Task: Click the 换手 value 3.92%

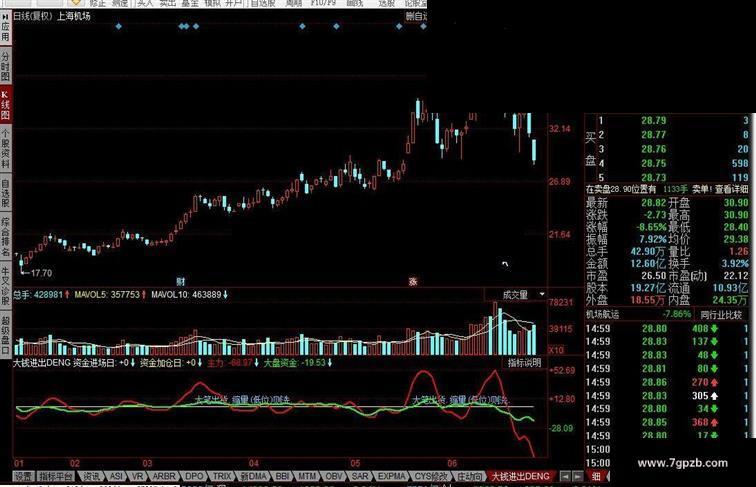Action: [x=735, y=264]
